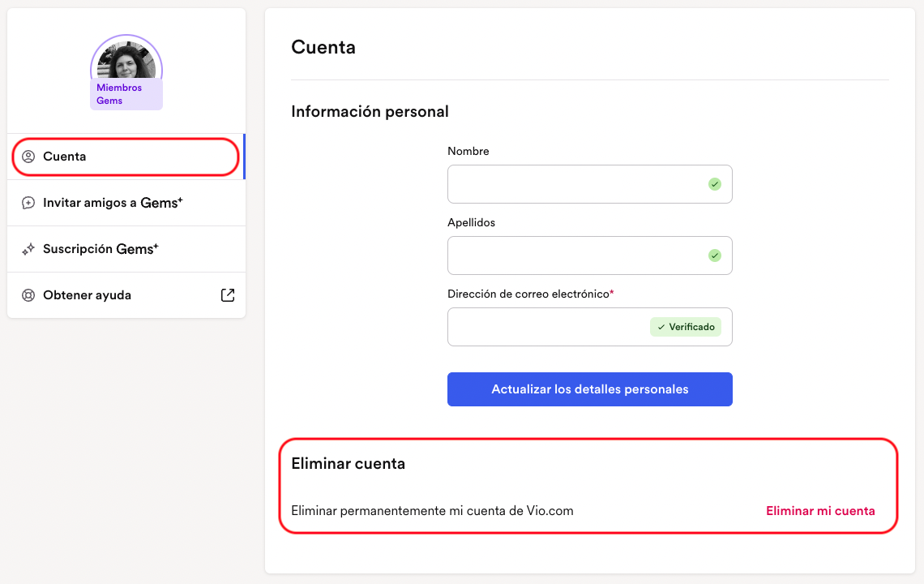Open Obtener ayuda help link
This screenshot has width=924, height=584.
126,295
